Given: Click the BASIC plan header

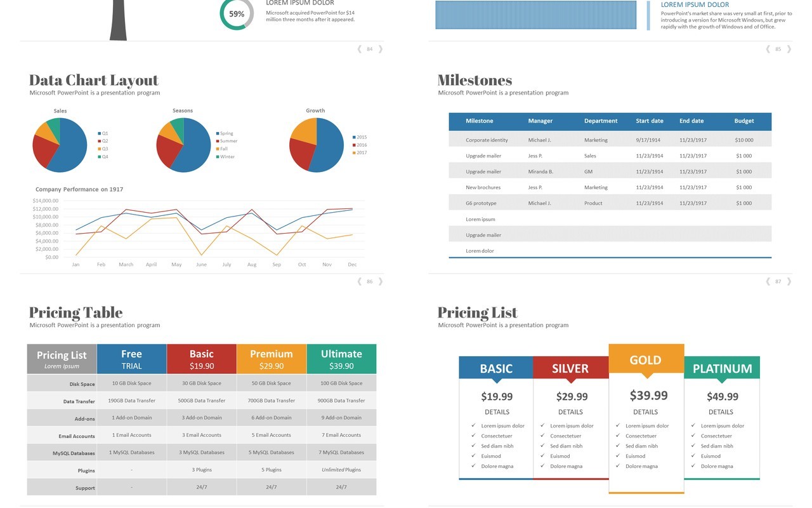Looking at the screenshot, I should click(x=496, y=368).
